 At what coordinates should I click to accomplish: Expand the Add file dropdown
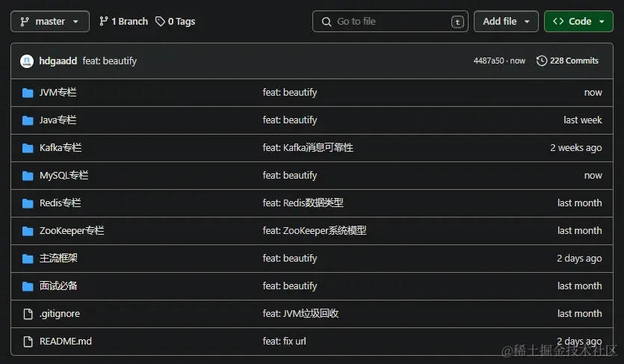tap(506, 22)
